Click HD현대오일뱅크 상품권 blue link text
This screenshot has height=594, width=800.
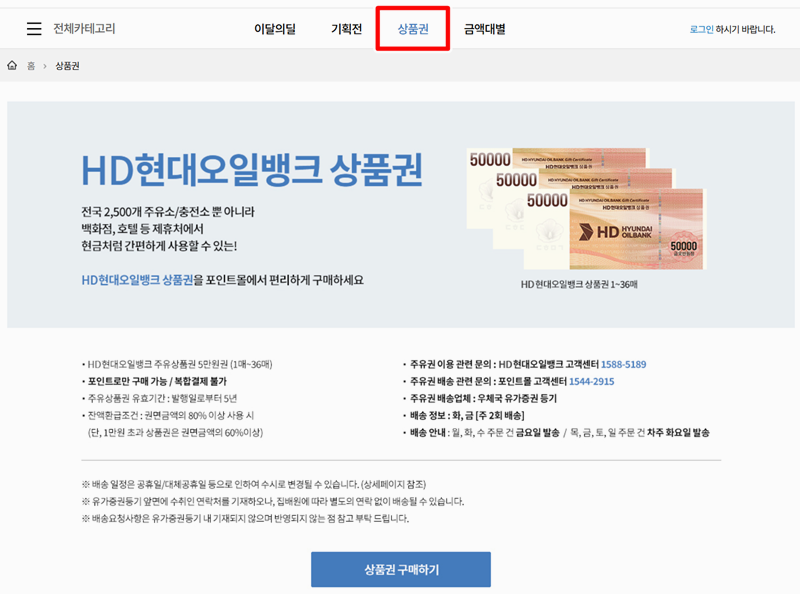pos(137,280)
